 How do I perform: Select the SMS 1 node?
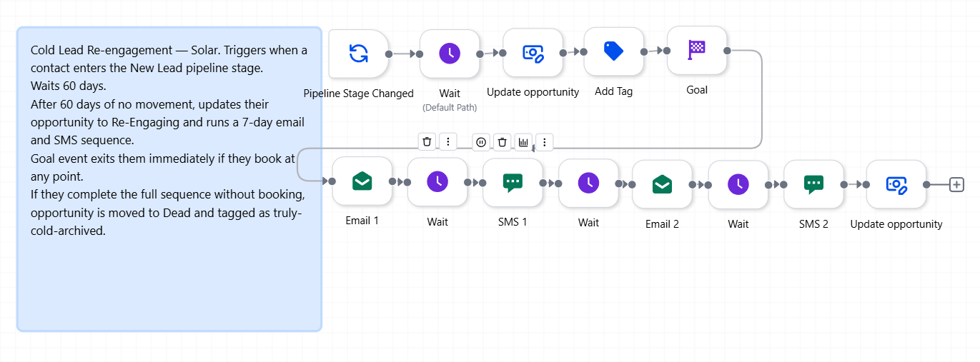pyautogui.click(x=513, y=183)
